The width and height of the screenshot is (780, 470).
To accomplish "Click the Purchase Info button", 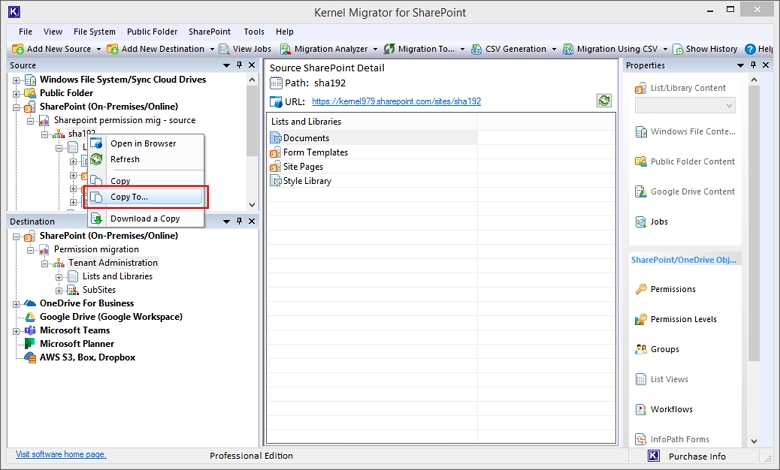I will point(696,456).
